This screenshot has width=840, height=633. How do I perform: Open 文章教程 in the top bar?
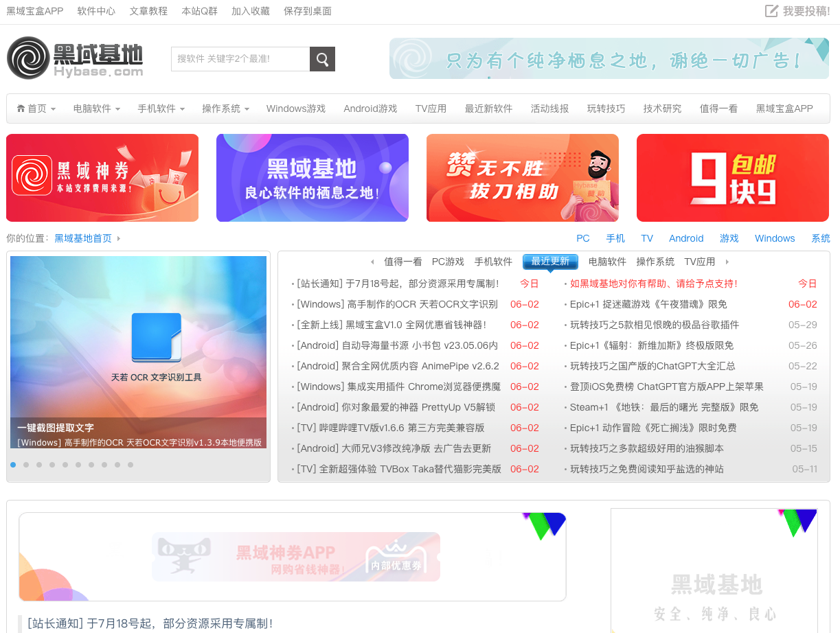148,11
